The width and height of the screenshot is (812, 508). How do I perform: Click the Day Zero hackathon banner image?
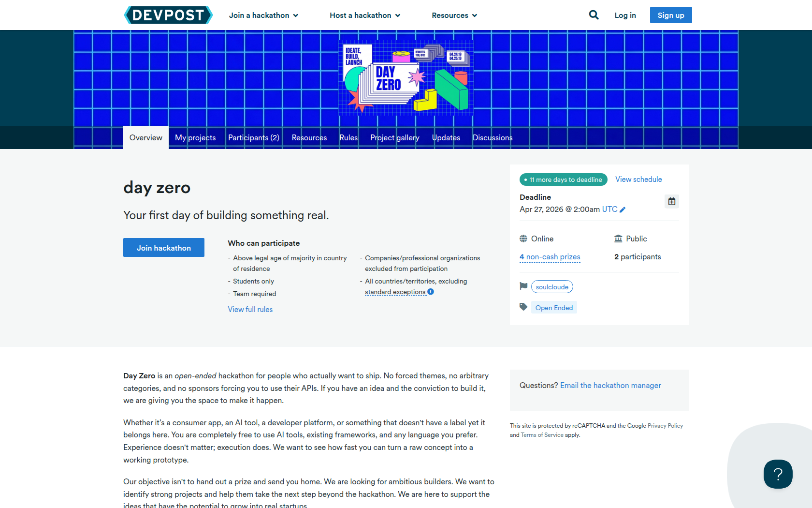click(x=406, y=78)
